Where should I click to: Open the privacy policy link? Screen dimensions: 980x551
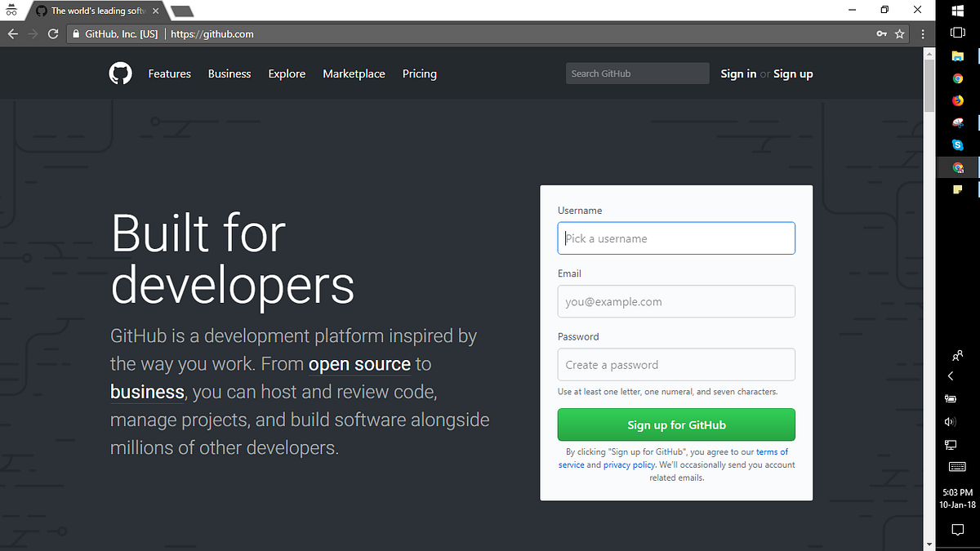point(629,464)
